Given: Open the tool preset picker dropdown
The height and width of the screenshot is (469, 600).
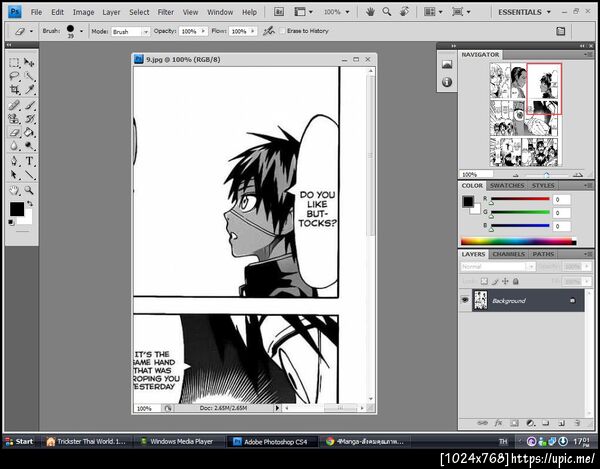Looking at the screenshot, I should click(31, 31).
